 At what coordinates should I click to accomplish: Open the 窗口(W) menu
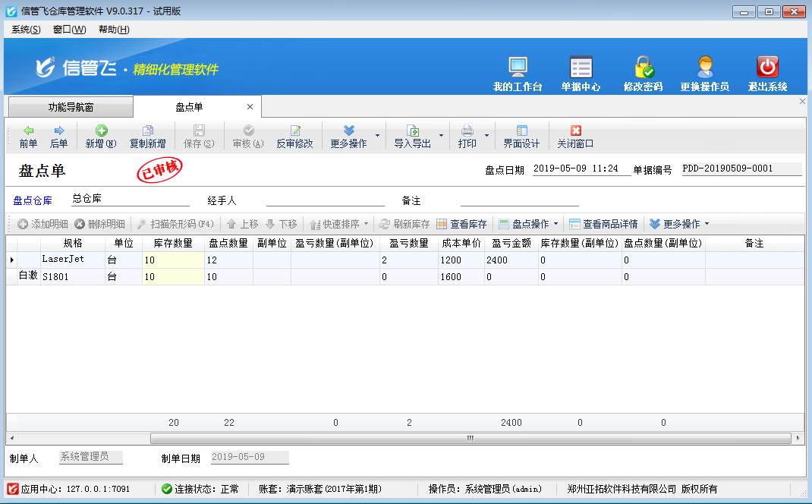(69, 30)
